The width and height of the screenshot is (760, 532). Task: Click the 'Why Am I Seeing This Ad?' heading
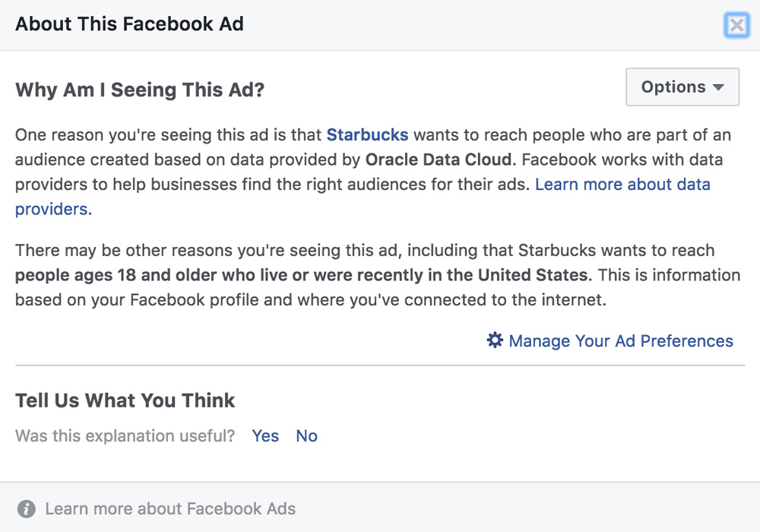click(x=140, y=90)
